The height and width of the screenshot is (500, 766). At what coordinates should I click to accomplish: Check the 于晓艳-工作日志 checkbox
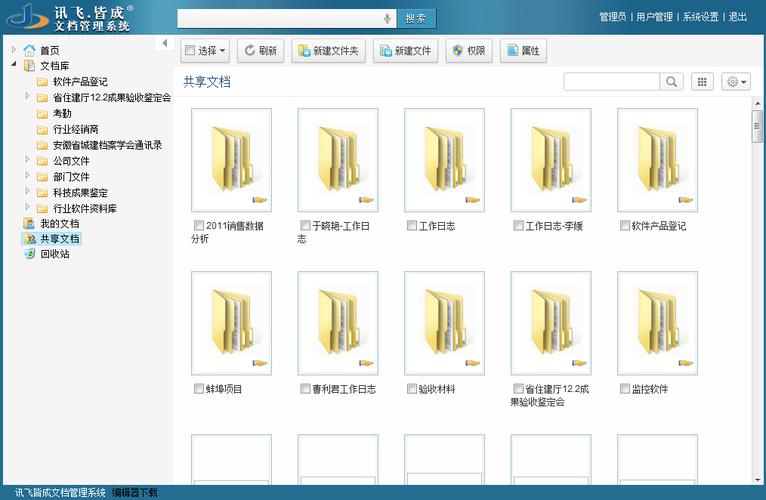(305, 225)
